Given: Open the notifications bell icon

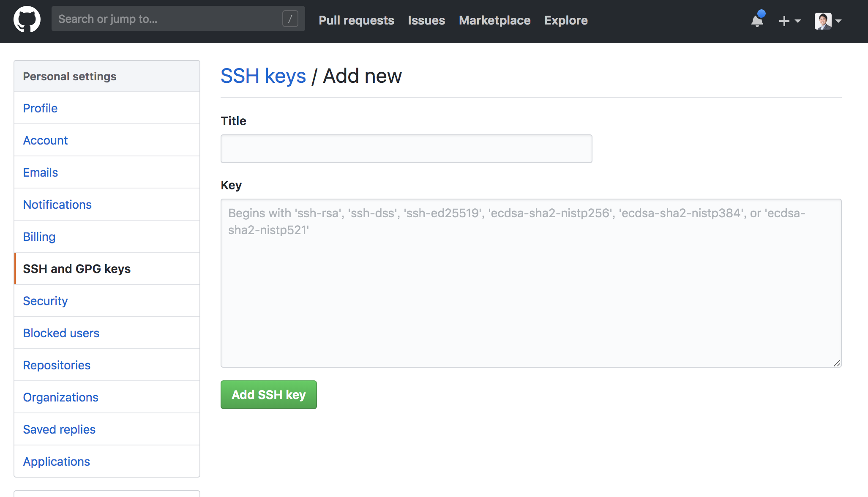Looking at the screenshot, I should coord(757,20).
